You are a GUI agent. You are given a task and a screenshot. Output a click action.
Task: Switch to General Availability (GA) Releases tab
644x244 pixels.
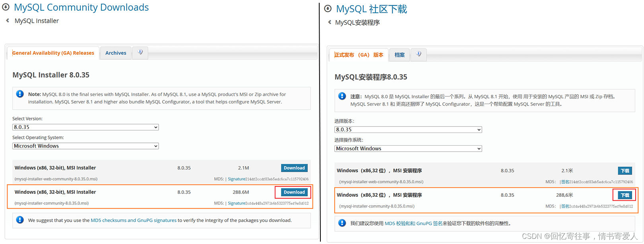pos(53,53)
